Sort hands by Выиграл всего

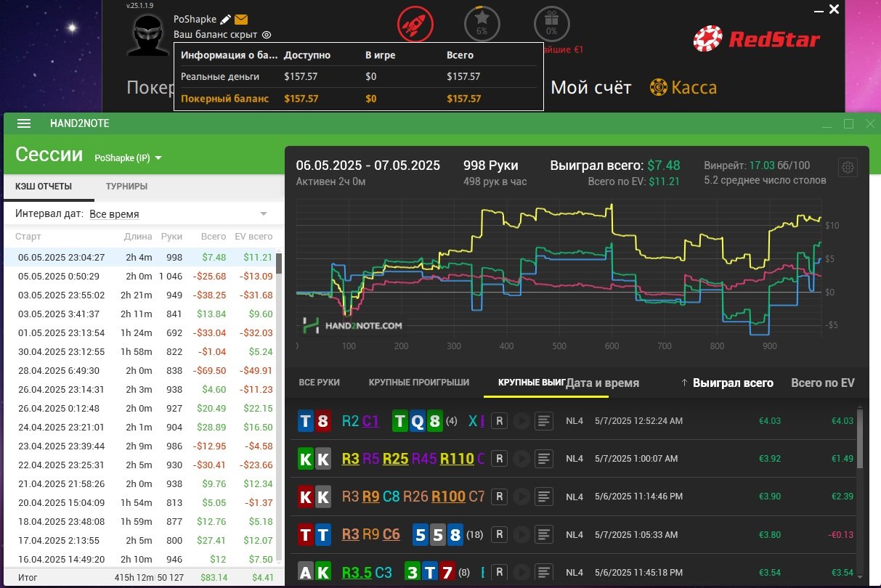click(x=733, y=383)
